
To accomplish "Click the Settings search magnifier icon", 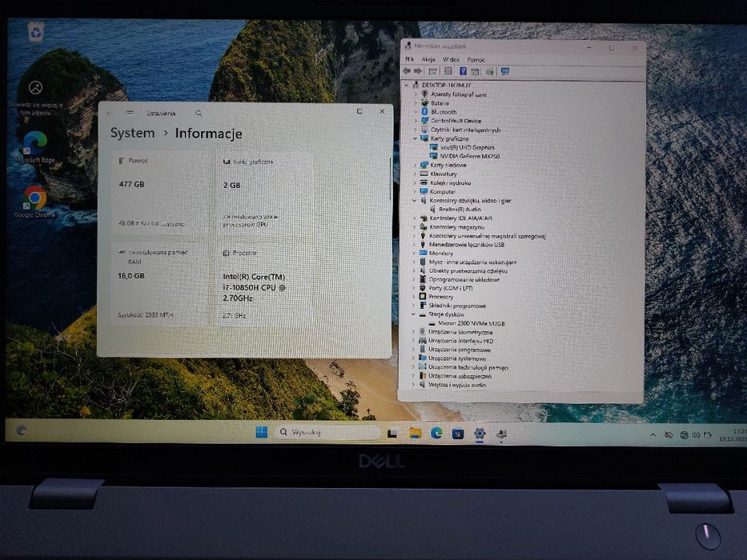I will click(199, 114).
